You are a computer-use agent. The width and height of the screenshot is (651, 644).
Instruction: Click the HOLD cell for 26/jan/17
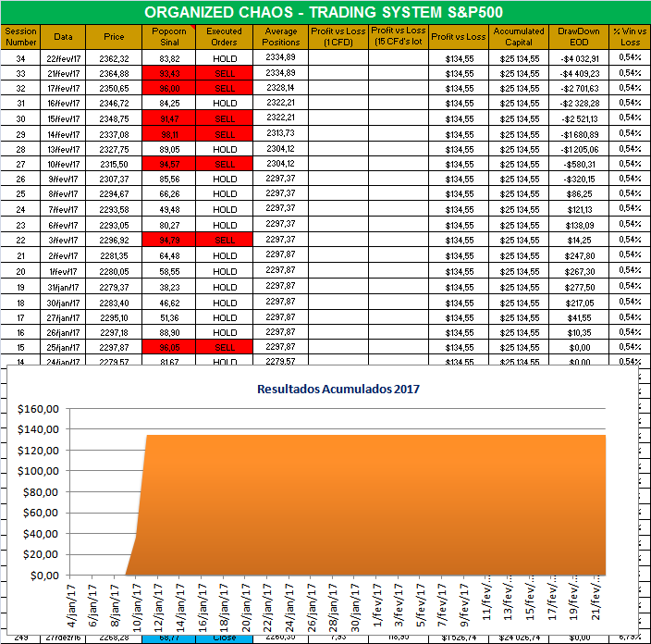224,332
